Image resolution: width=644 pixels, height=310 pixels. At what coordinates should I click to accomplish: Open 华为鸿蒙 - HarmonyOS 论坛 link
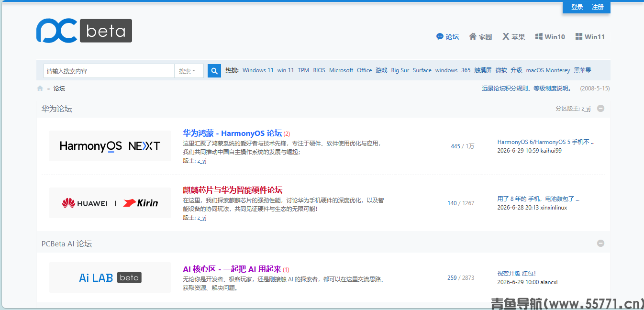[x=233, y=133]
